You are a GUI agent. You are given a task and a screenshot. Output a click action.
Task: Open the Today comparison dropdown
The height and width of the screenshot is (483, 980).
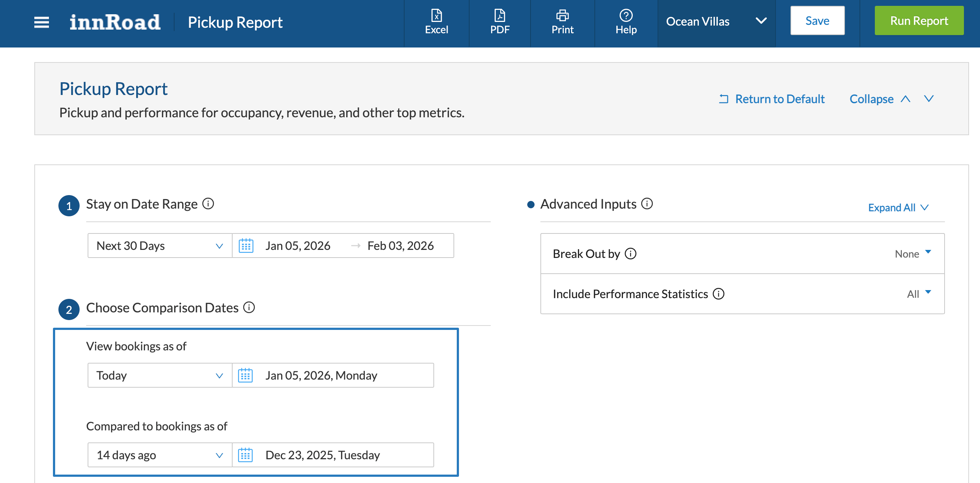tap(160, 375)
